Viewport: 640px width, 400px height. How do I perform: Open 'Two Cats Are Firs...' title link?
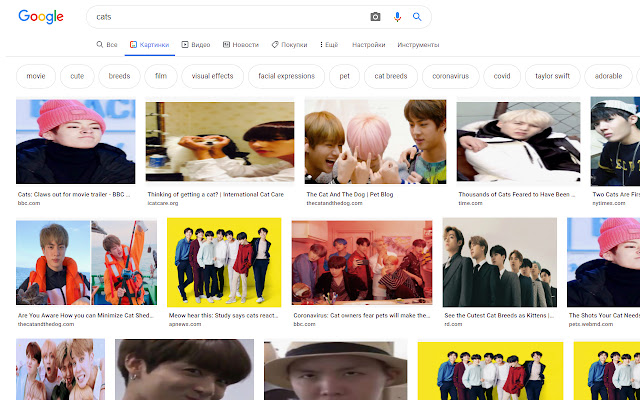616,195
